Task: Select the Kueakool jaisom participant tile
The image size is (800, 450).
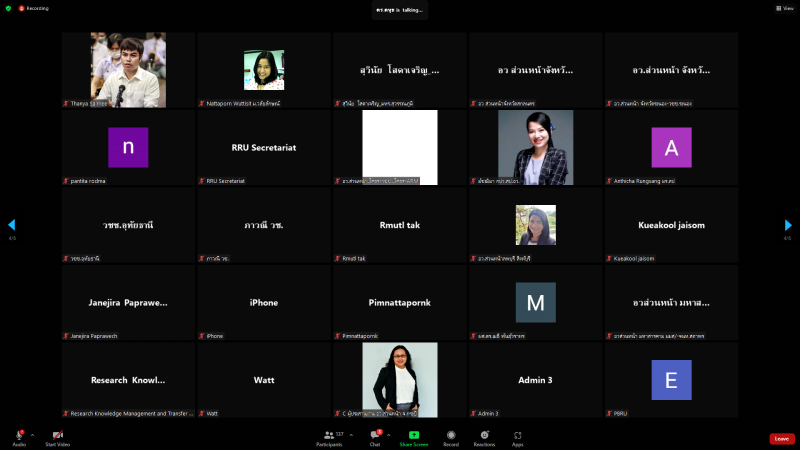Action: click(671, 225)
